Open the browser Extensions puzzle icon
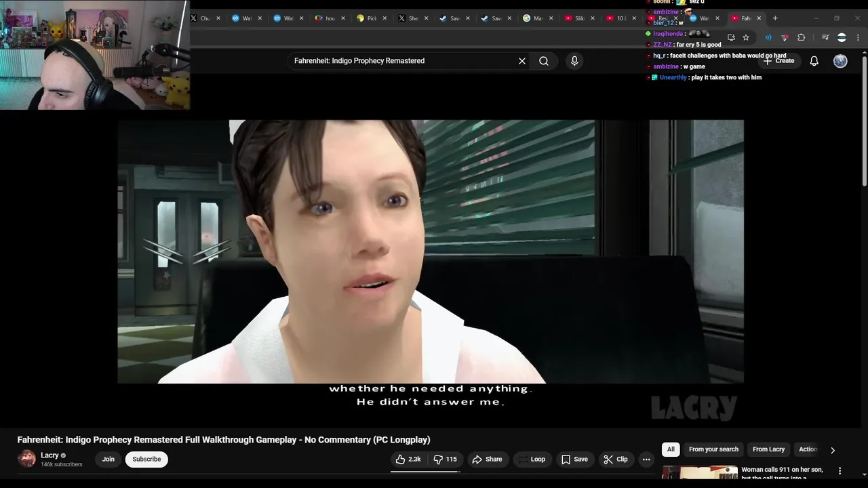 pyautogui.click(x=801, y=37)
